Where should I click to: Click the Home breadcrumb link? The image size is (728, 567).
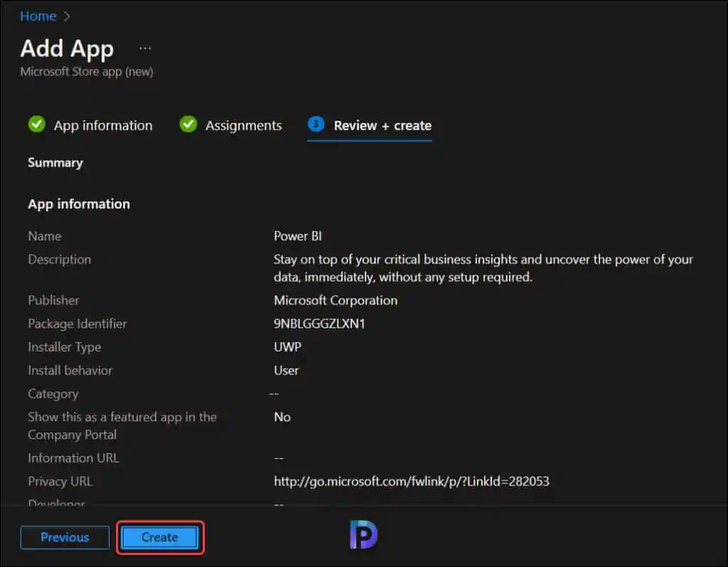[x=38, y=16]
